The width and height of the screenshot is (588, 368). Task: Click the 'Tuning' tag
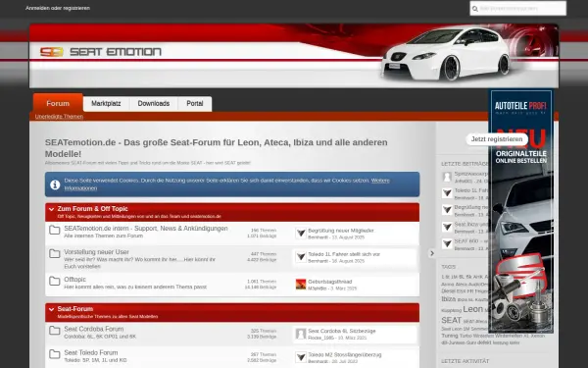click(x=450, y=336)
